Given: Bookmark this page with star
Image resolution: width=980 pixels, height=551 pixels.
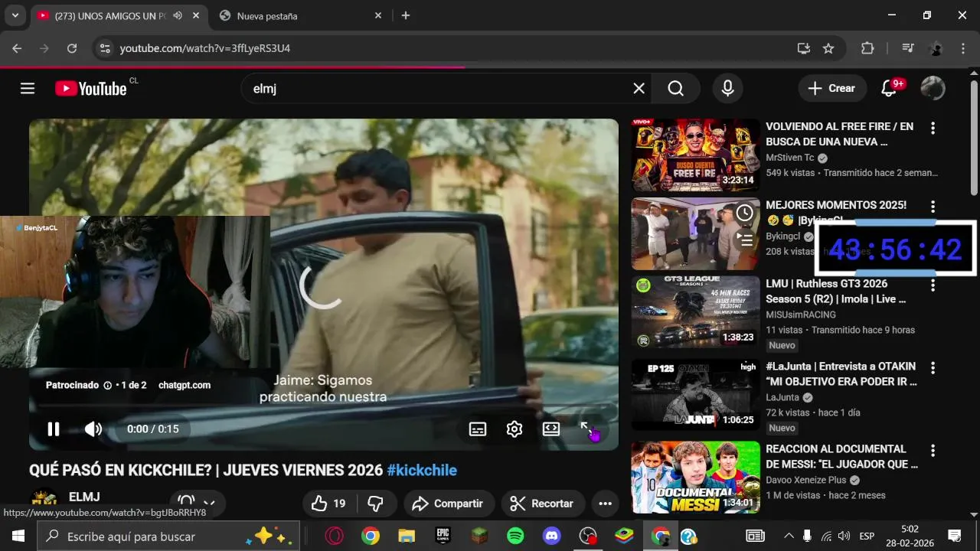Looking at the screenshot, I should point(828,48).
